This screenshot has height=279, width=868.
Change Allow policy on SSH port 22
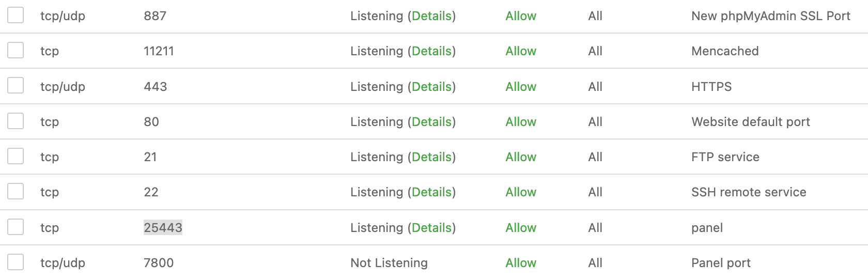coord(521,192)
